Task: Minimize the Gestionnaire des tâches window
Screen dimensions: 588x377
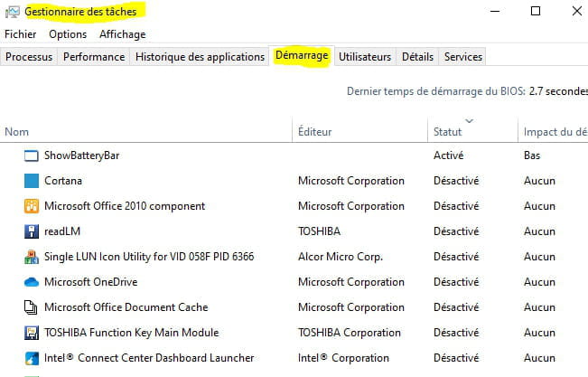Action: (x=495, y=11)
